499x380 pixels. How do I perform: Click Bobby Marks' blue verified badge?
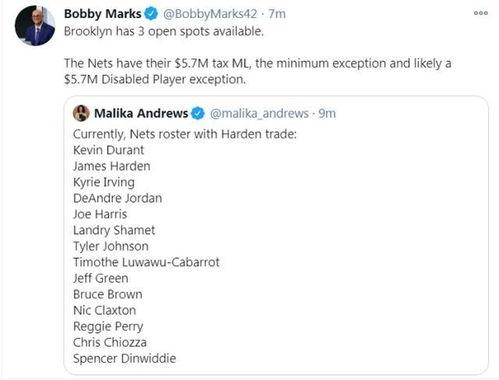point(151,14)
